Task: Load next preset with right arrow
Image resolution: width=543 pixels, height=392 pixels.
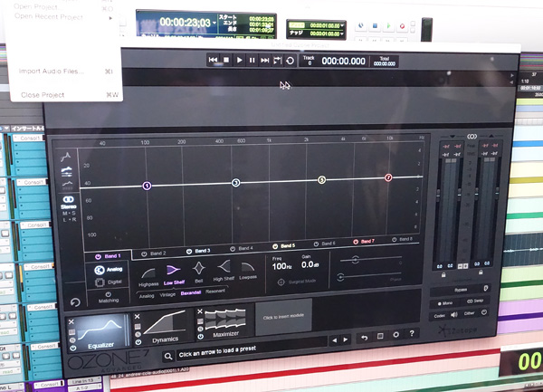Action: pos(346,339)
